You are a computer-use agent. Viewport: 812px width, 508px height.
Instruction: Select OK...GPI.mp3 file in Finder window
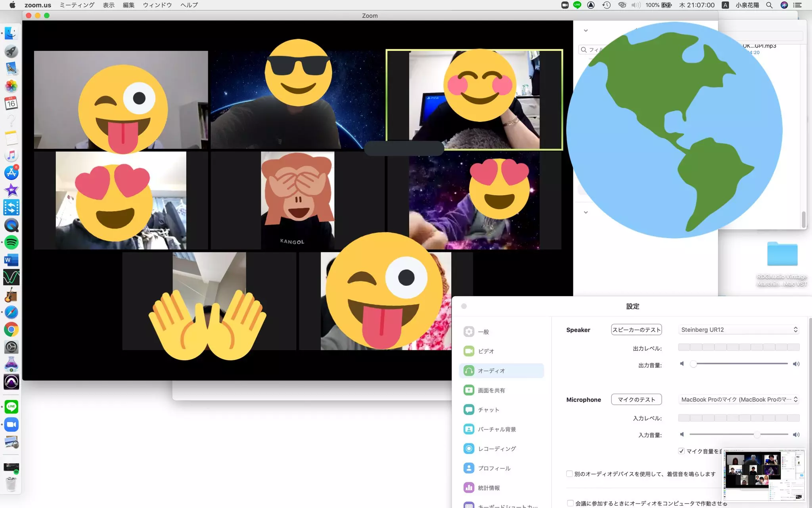tap(759, 46)
